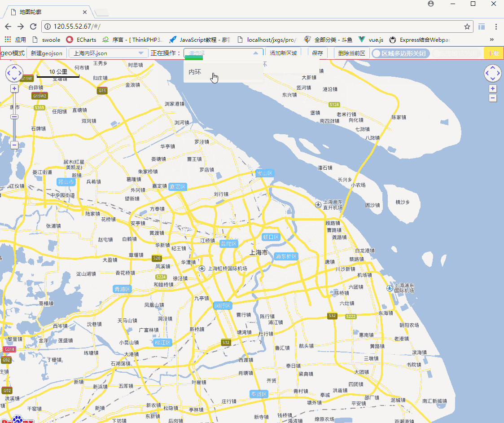Click 奉贤区 district label
This screenshot has height=423, width=504.
pyautogui.click(x=259, y=394)
